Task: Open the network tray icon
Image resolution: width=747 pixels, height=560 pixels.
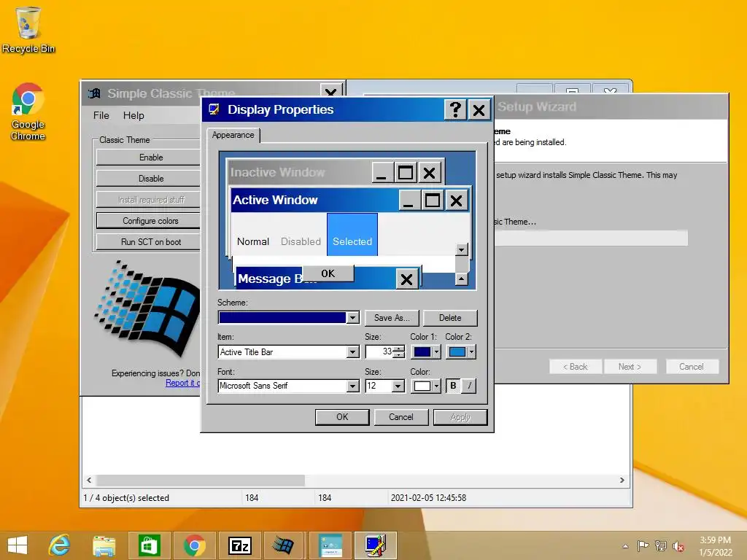Action: click(x=661, y=546)
